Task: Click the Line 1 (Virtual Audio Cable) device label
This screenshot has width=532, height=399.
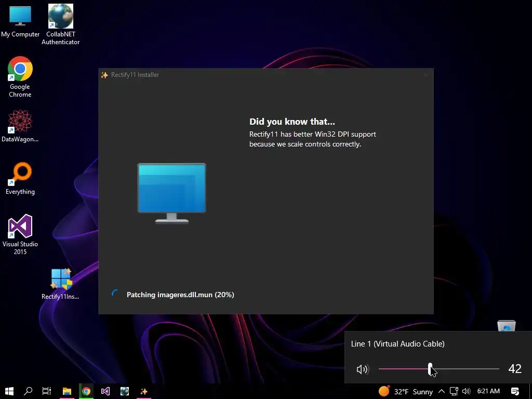Action: coord(397,344)
